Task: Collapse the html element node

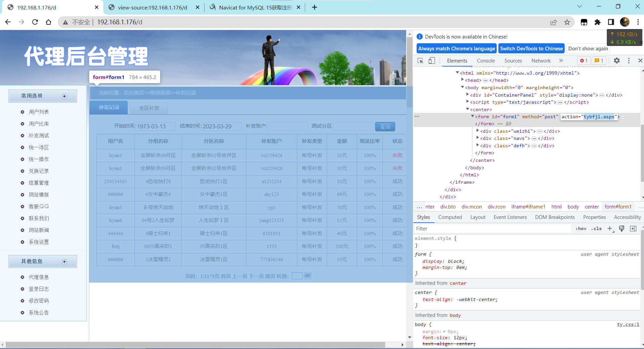Action: click(x=457, y=73)
